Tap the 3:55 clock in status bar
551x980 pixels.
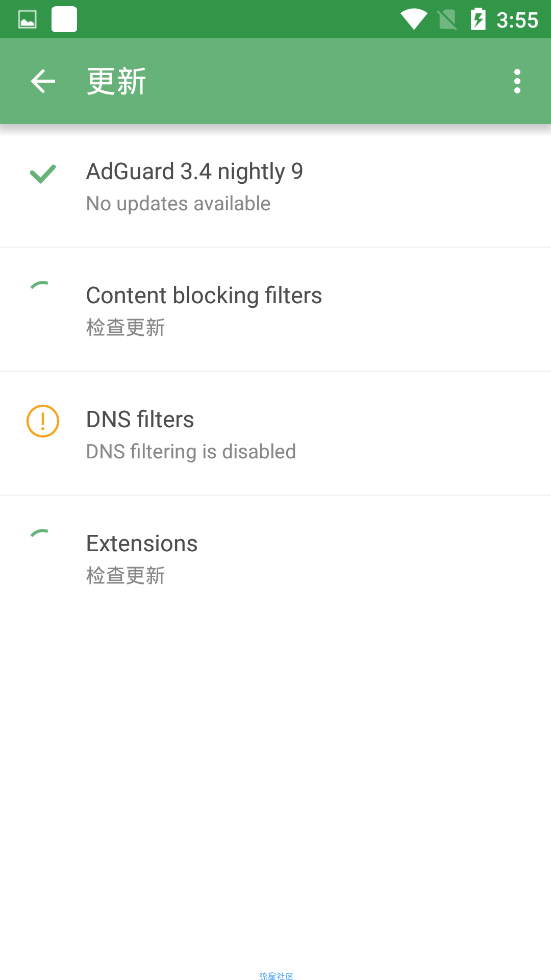pyautogui.click(x=517, y=20)
